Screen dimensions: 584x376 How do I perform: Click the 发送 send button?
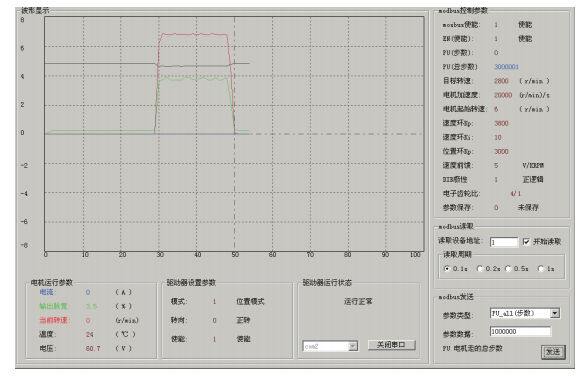tap(553, 352)
